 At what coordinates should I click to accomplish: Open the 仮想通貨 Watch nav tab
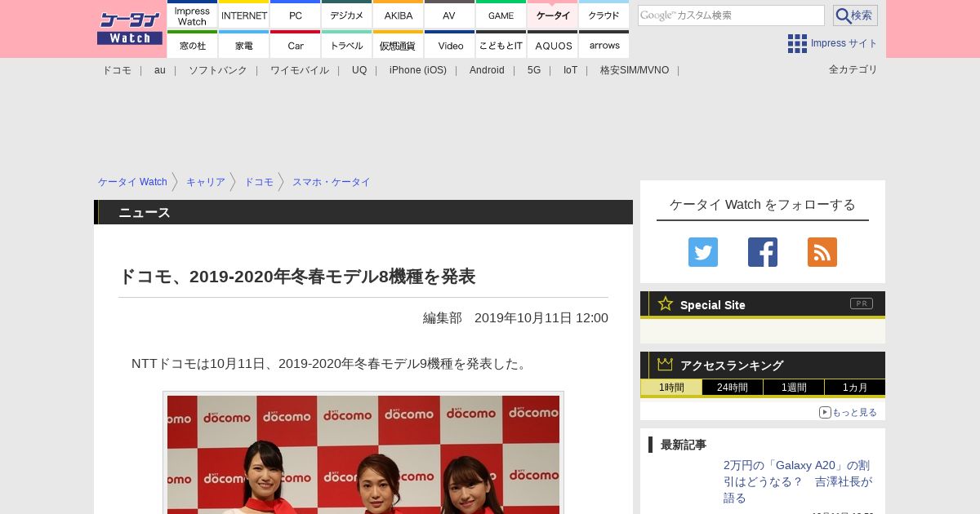click(x=399, y=45)
